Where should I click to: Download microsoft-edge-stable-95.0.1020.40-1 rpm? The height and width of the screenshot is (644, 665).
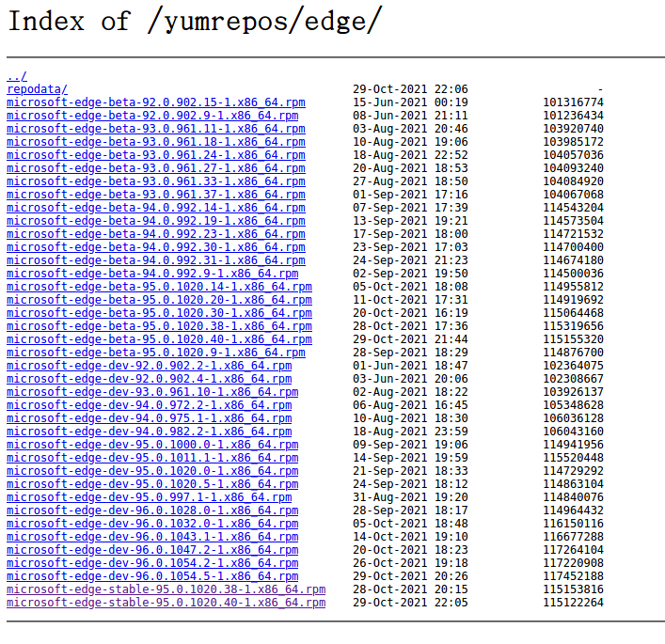point(166,602)
